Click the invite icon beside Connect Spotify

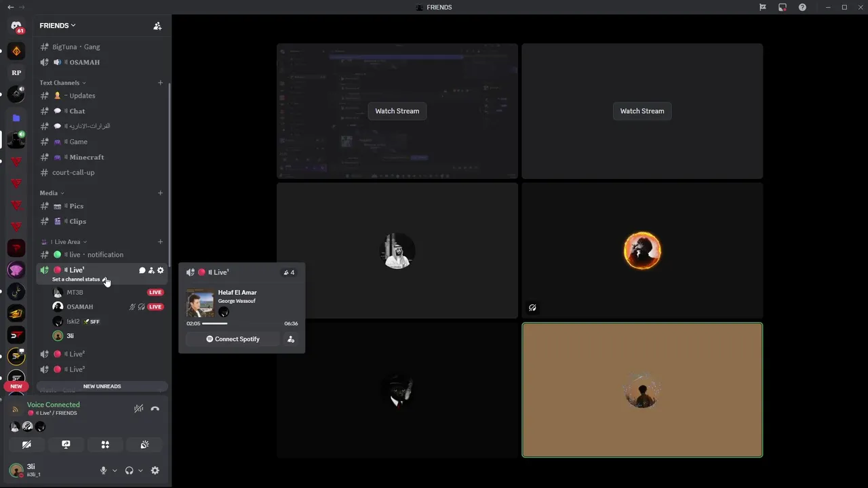[291, 339]
